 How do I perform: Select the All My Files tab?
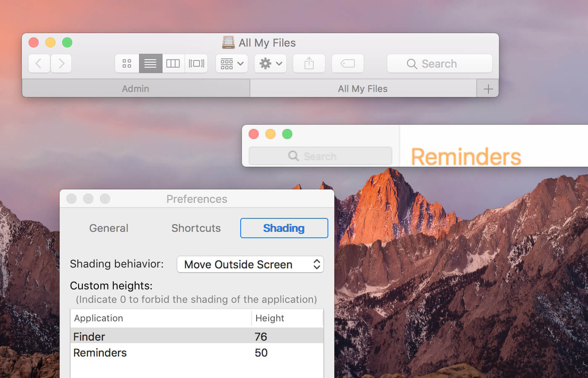point(363,89)
